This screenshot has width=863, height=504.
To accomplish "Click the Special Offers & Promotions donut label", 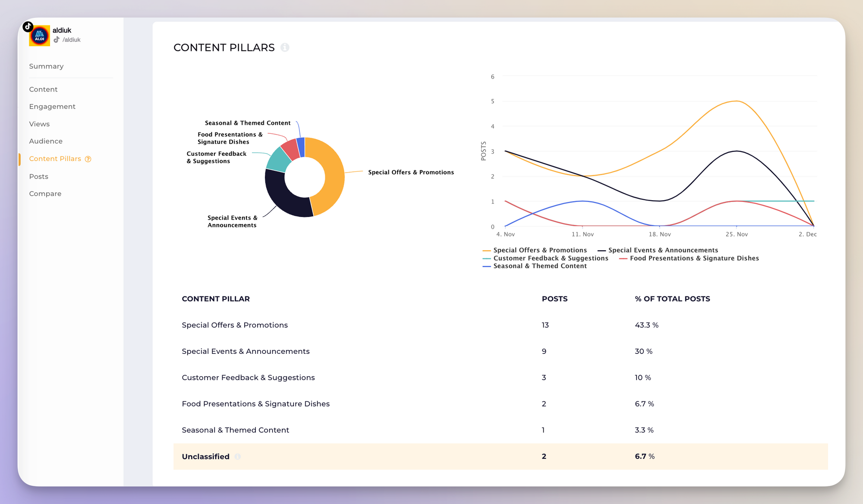I will (x=411, y=172).
